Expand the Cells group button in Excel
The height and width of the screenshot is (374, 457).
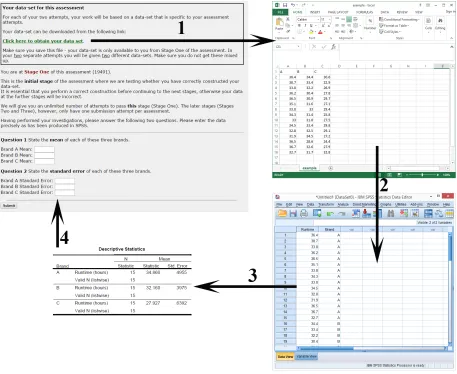click(428, 25)
